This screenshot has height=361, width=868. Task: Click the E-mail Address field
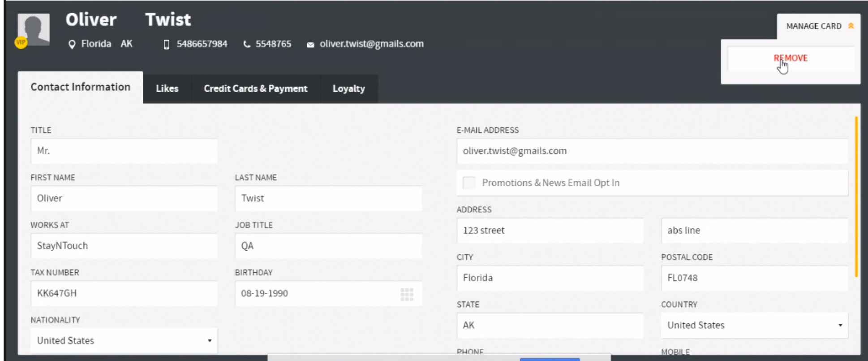(x=653, y=151)
